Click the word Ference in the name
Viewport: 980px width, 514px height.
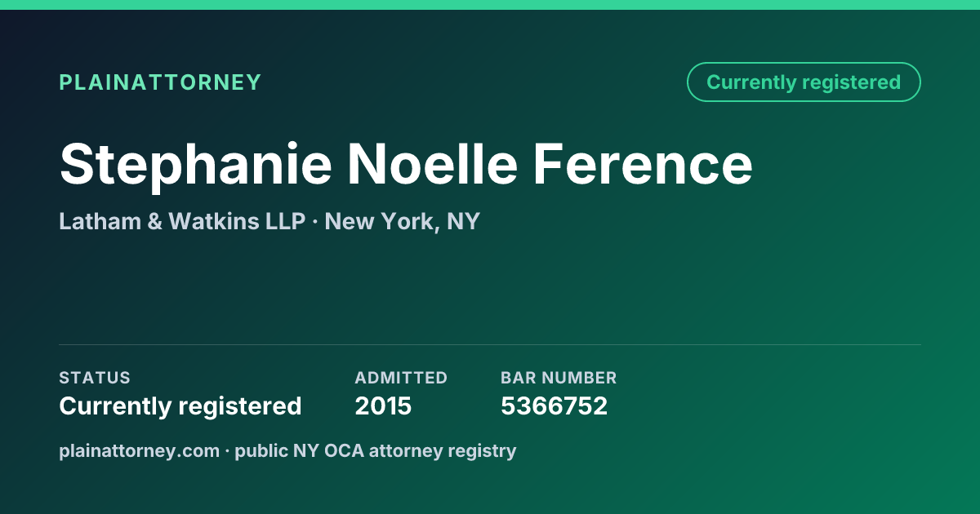(644, 164)
